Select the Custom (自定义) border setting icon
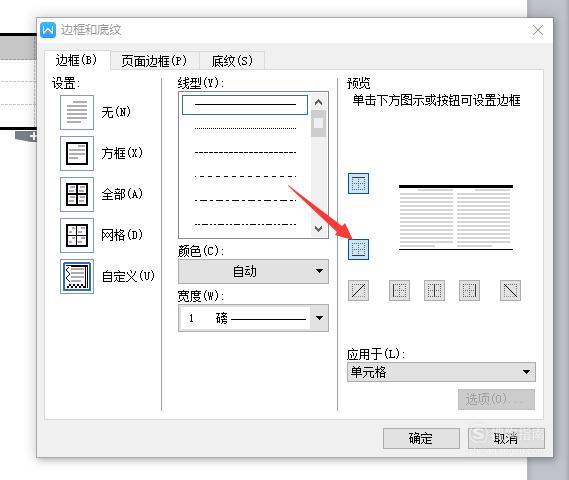This screenshot has width=569, height=480. click(77, 276)
